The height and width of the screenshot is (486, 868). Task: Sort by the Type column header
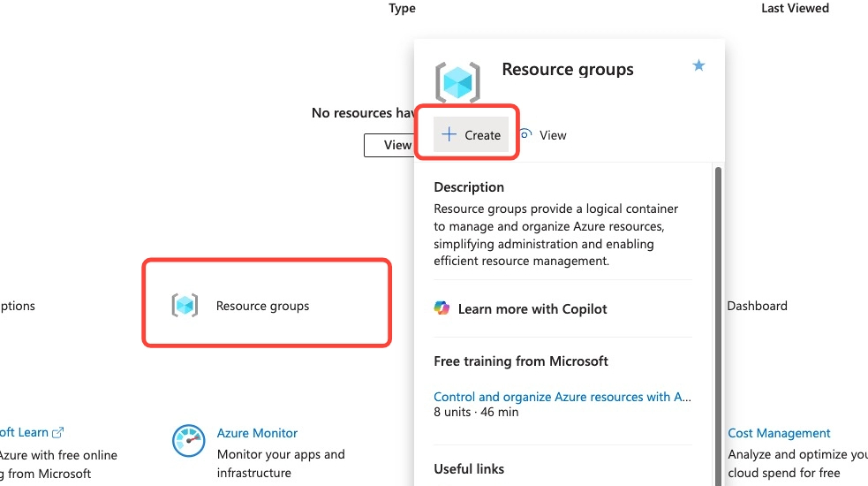tap(402, 8)
